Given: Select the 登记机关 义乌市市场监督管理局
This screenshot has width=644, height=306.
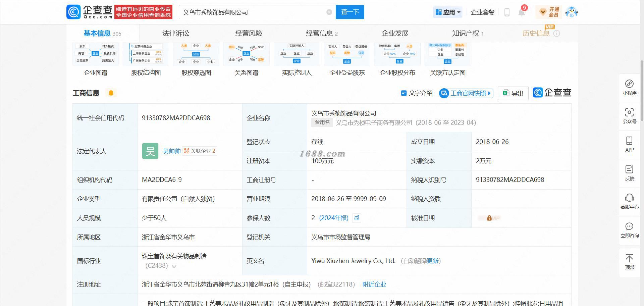Looking at the screenshot, I should click(340, 237).
